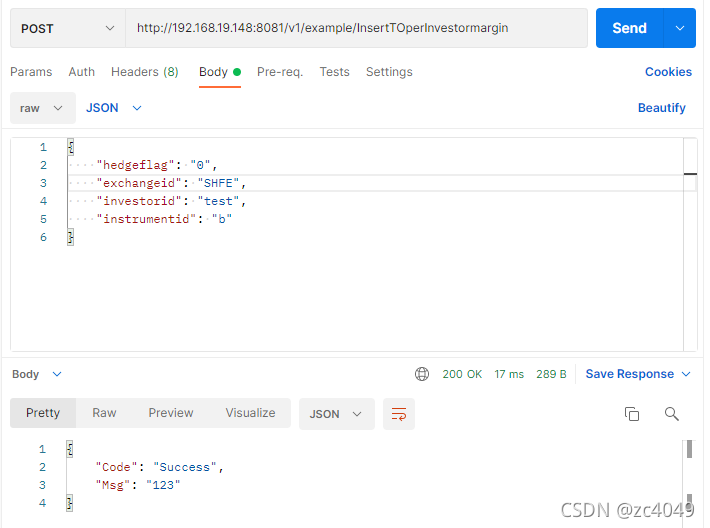Open the Tests tab
710x528 pixels.
pos(334,72)
